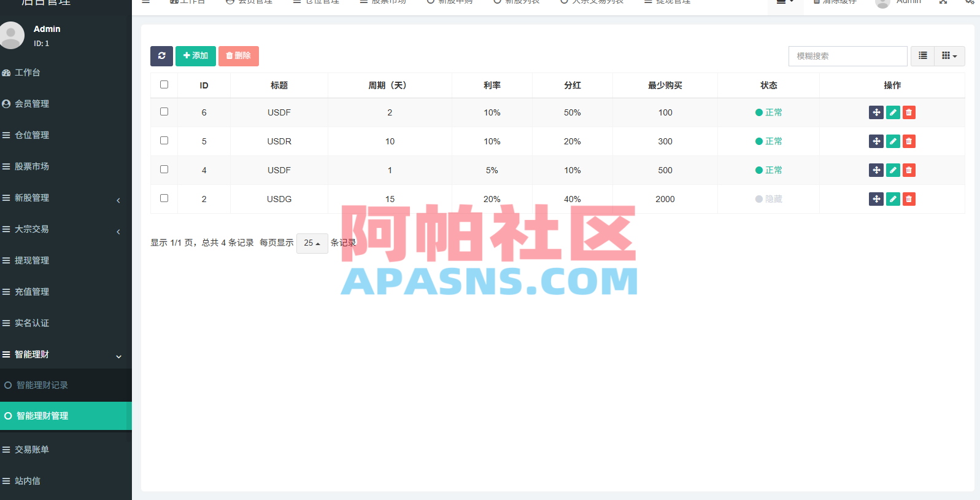
Task: Click the 周期（天） column header
Action: [x=390, y=85]
